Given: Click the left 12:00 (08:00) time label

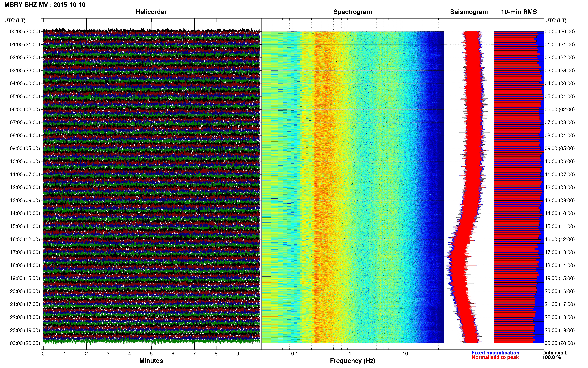Looking at the screenshot, I should (x=25, y=187).
